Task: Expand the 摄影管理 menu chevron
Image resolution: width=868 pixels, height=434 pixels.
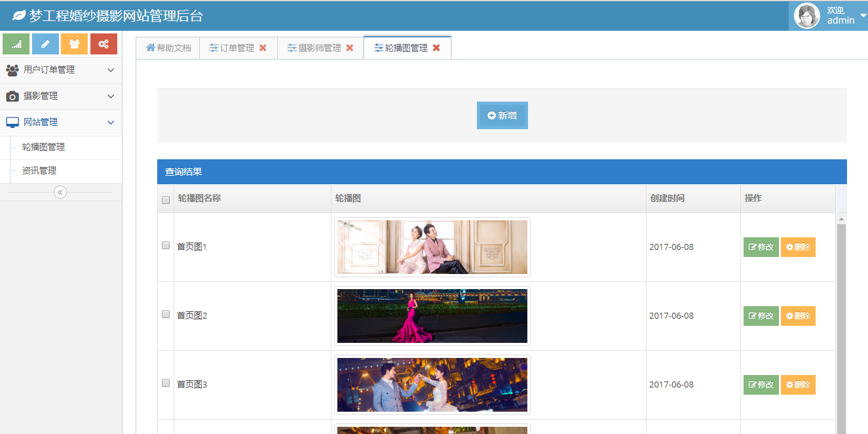Action: (x=111, y=96)
